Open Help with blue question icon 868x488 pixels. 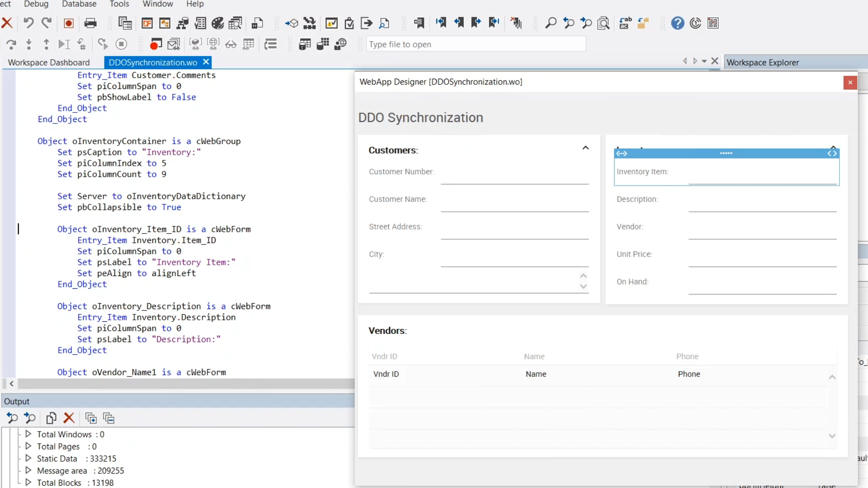point(677,23)
